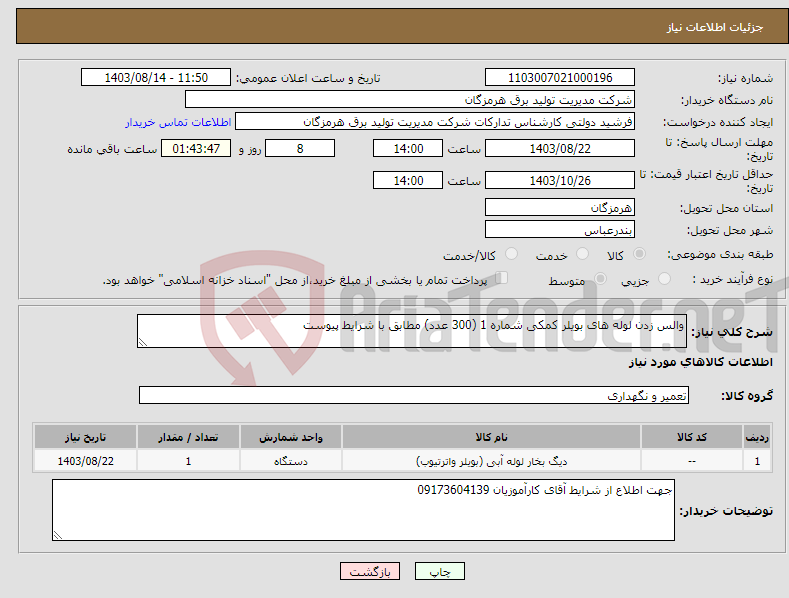Viewport: 789px width, 598px height.
Task: Click the item name دیگ بخار لوله آبی cell
Action: pyautogui.click(x=491, y=461)
